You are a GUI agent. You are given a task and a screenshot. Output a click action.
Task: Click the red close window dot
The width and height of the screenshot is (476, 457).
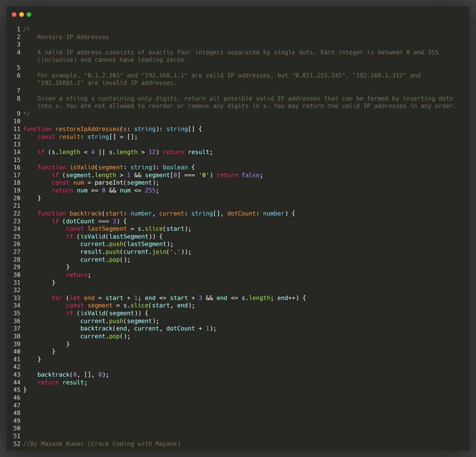14,15
